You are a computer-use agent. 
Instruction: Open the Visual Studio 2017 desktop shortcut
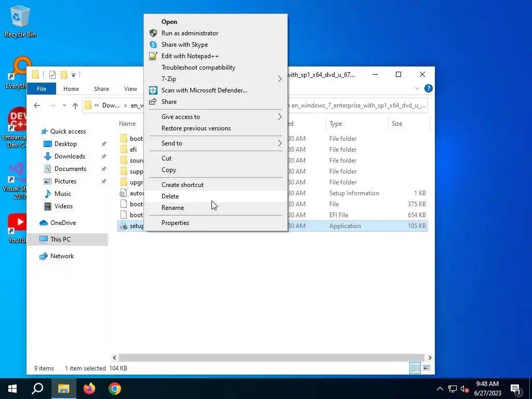coord(15,180)
